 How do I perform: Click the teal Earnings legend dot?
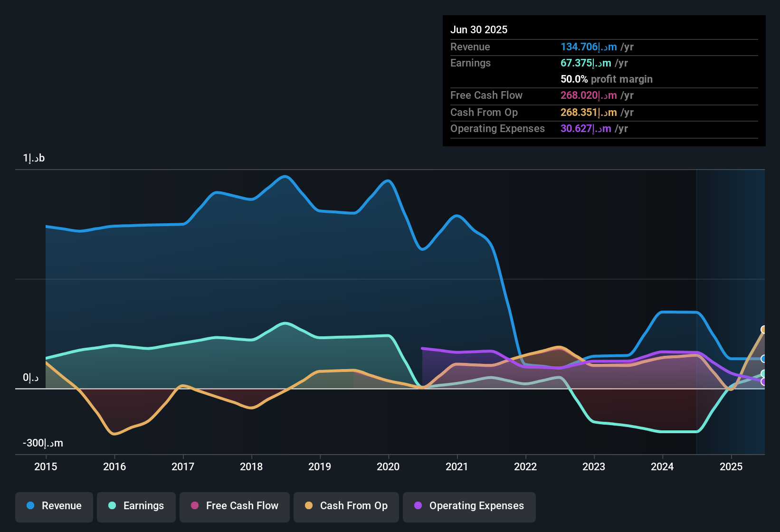[x=112, y=506]
